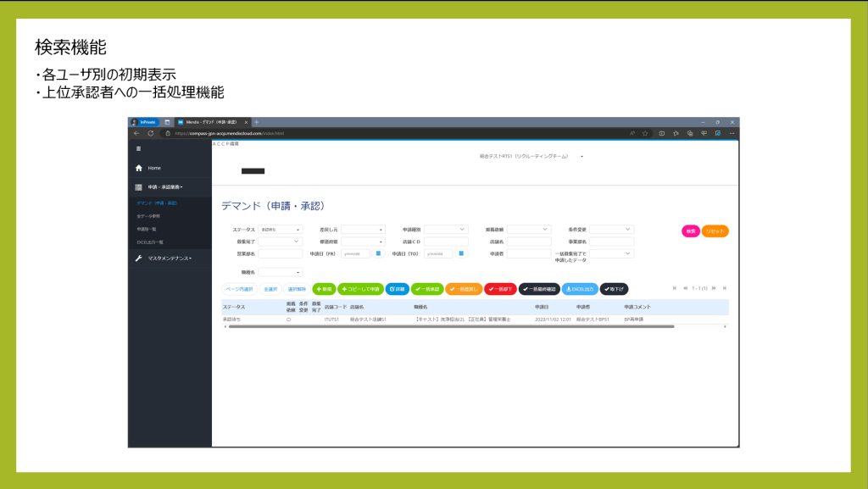
Task: Click the wrench icon for マスタメンテナンス
Action: tap(139, 258)
